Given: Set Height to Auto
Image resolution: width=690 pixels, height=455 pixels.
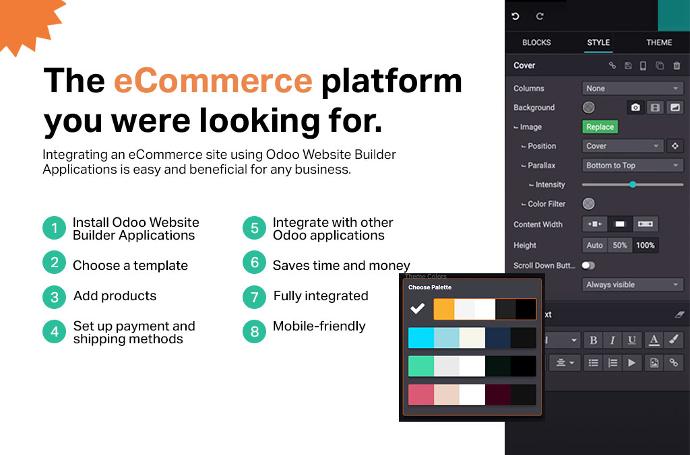Looking at the screenshot, I should coord(595,245).
